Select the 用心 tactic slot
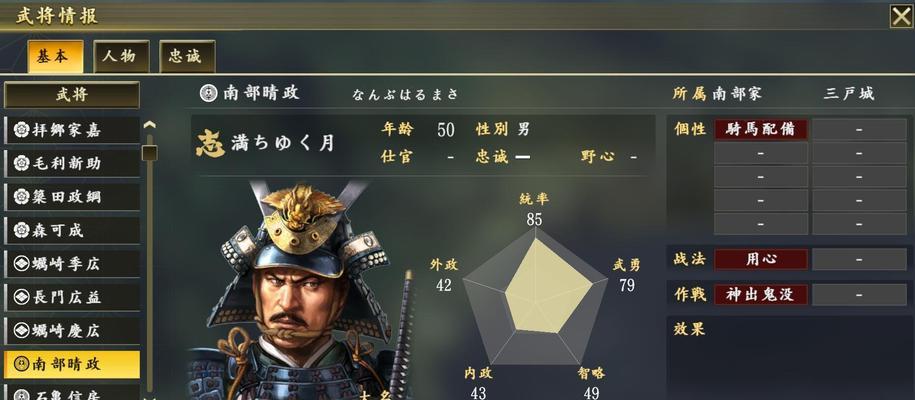This screenshot has height=400, width=915. (x=761, y=259)
